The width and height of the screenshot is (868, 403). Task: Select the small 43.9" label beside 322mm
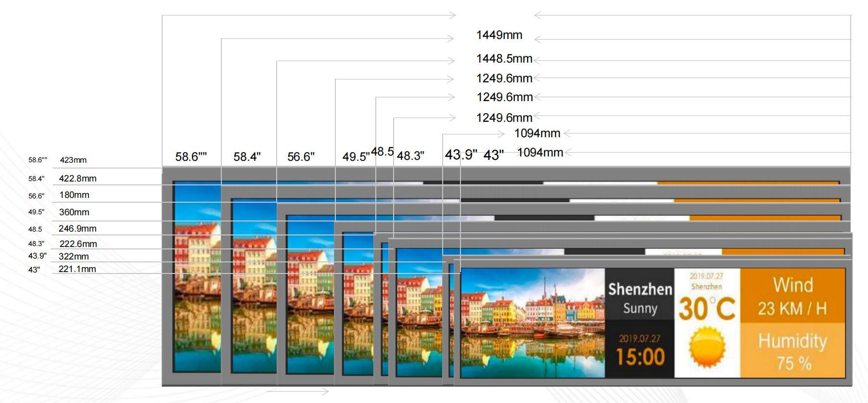pos(38,256)
